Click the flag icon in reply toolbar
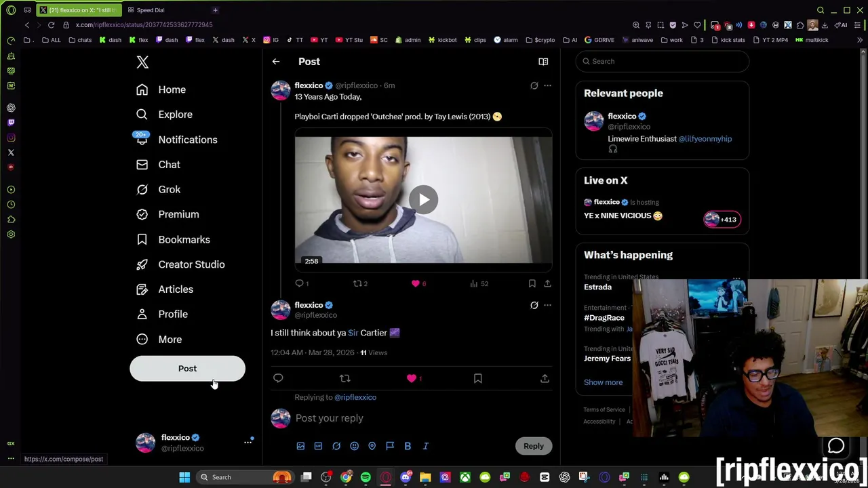 [390, 446]
